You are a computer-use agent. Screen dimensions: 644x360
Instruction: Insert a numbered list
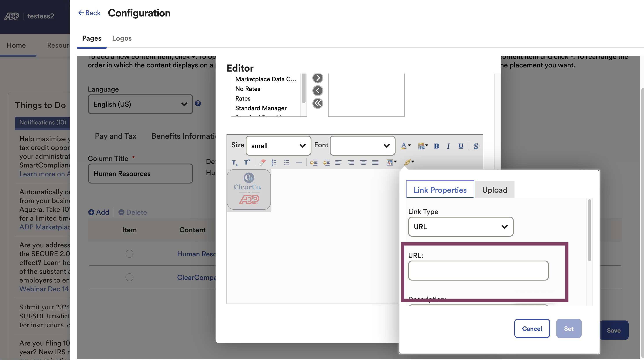point(274,162)
